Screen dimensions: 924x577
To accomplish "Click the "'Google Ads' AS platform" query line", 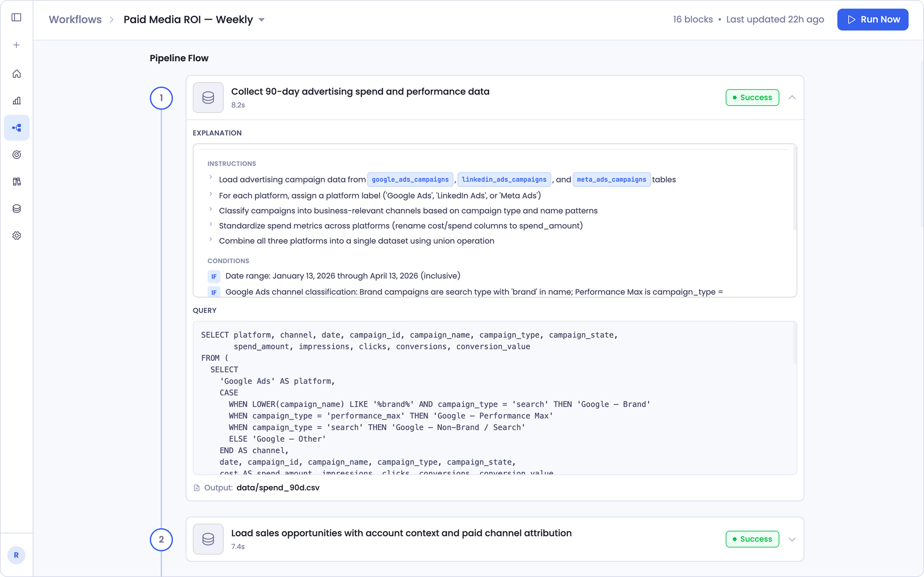I will [x=277, y=381].
